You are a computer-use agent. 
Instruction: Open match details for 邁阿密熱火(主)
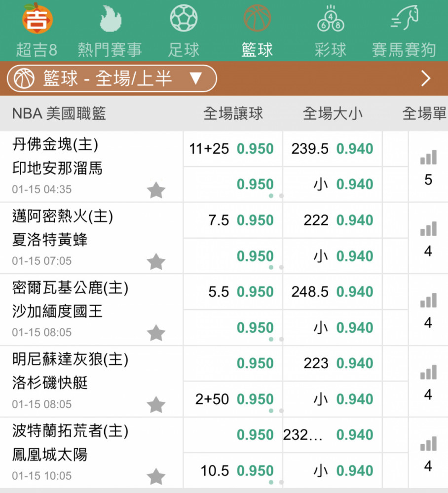(63, 216)
